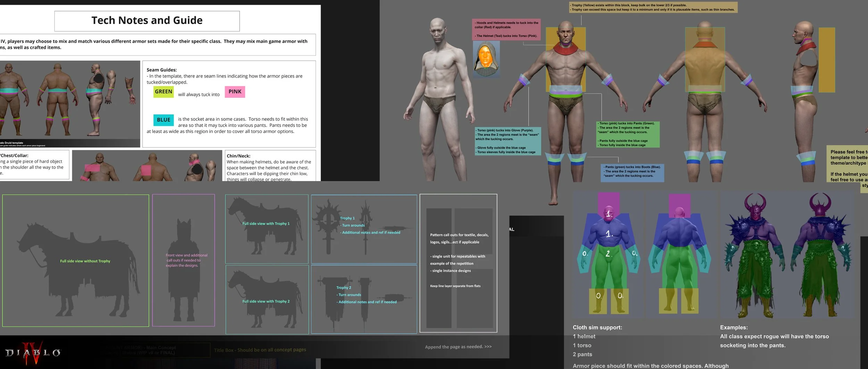Click the 'Trophy 1' turn arounds label
This screenshot has height=369, width=868.
coord(347,218)
